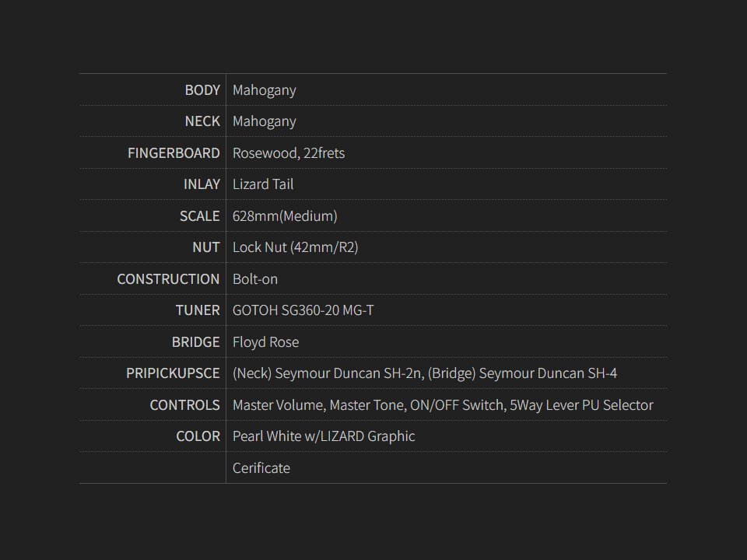
Task: Select the Rosewood, 22frets text
Action: coord(289,153)
